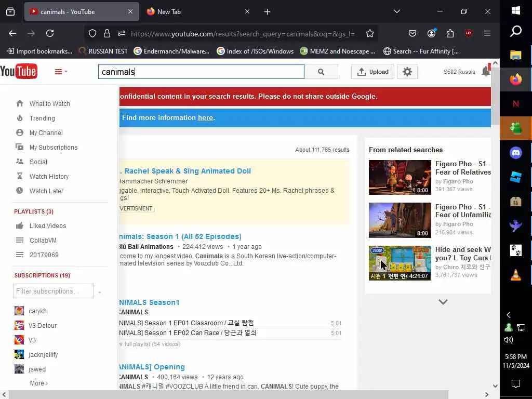Open the CollabVM playlist
The width and height of the screenshot is (532, 399).
[x=43, y=241]
